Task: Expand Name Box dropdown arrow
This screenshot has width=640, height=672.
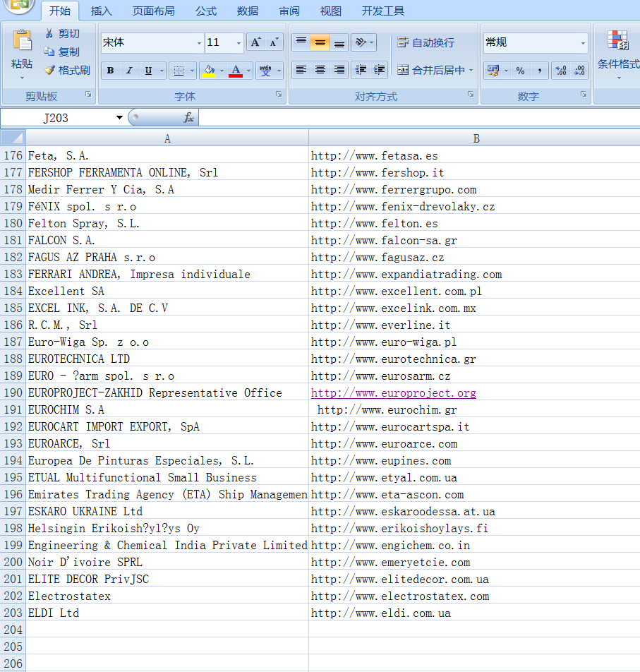Action: coord(119,117)
